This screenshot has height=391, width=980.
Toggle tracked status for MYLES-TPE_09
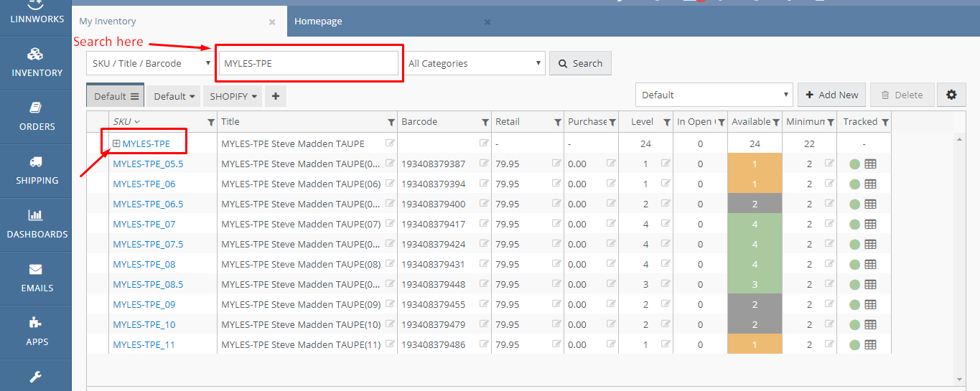click(x=854, y=304)
